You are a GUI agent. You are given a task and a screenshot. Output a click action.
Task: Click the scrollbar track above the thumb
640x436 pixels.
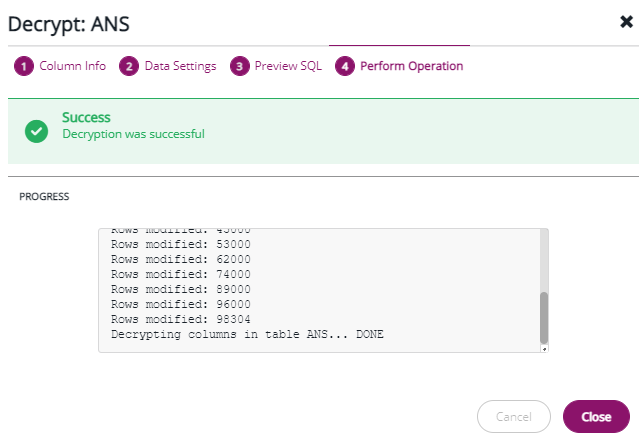[544, 260]
